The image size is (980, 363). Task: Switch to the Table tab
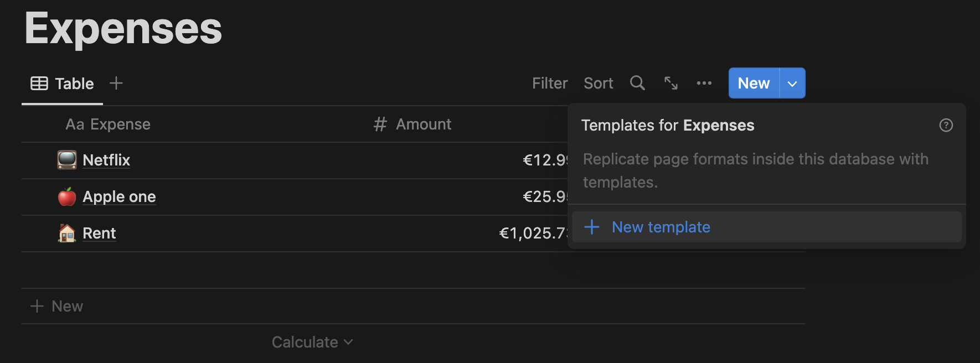74,83
